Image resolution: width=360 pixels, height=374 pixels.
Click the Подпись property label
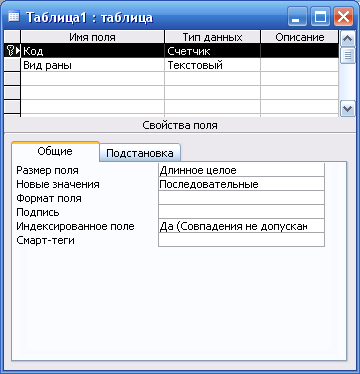coord(38,212)
